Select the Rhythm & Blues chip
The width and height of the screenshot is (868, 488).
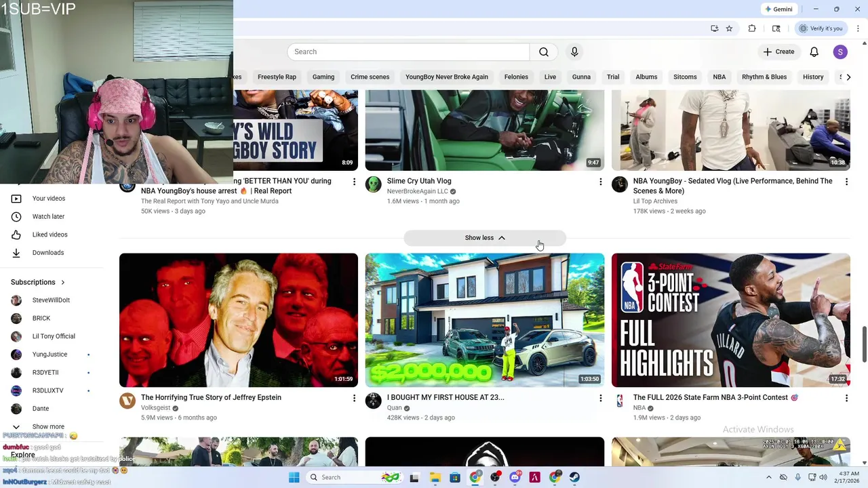coord(764,77)
